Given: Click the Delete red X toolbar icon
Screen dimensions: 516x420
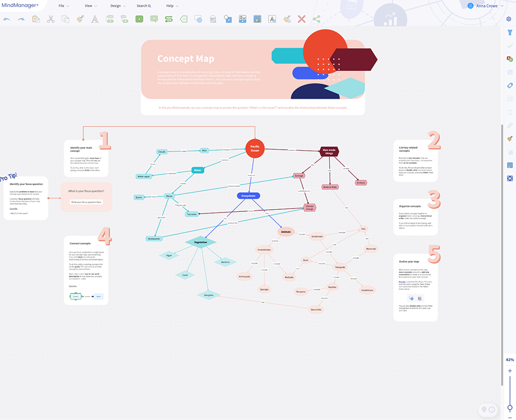Looking at the screenshot, I should click(x=301, y=19).
